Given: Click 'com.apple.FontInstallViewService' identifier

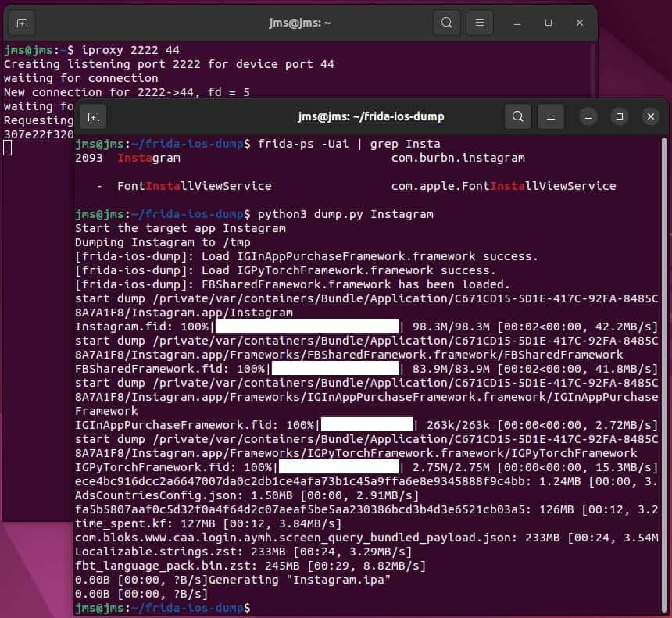Looking at the screenshot, I should [x=503, y=186].
